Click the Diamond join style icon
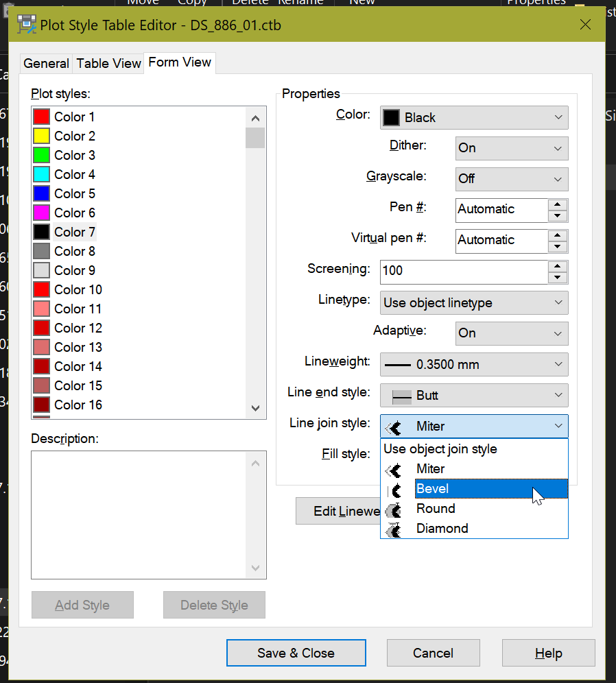 tap(393, 529)
